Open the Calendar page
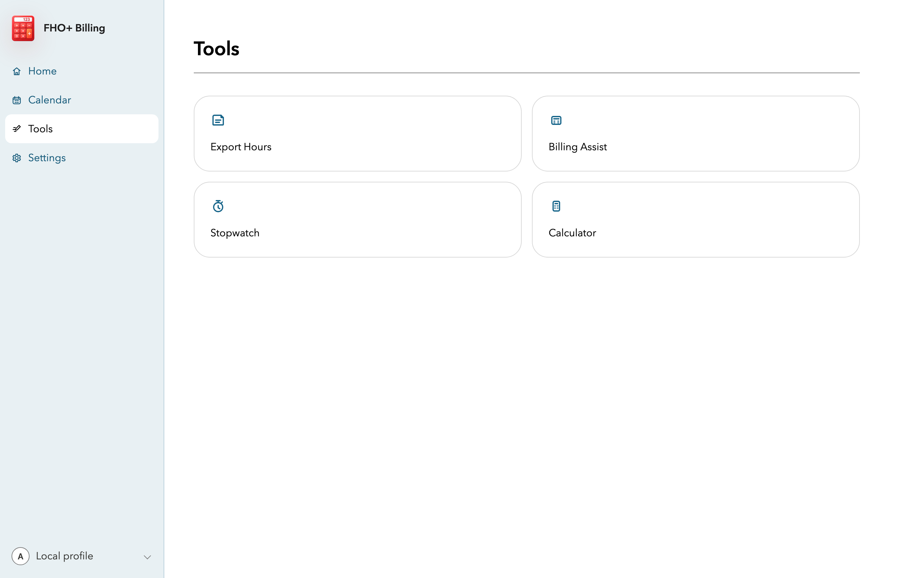924x578 pixels. click(x=82, y=100)
